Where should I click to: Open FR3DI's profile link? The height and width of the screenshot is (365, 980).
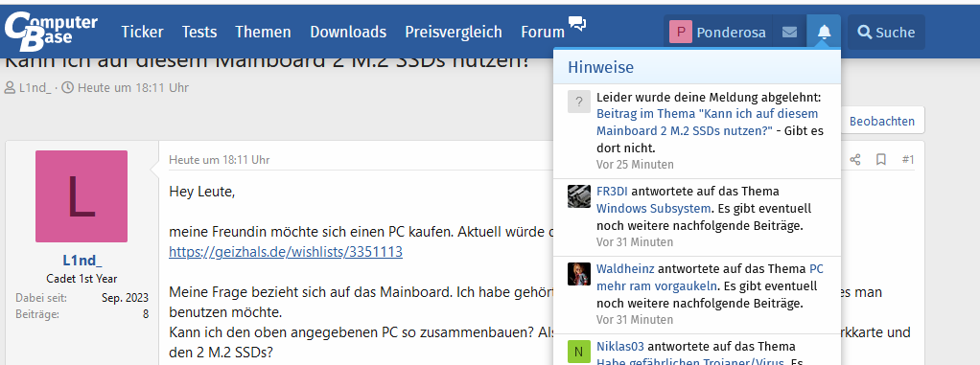click(613, 191)
